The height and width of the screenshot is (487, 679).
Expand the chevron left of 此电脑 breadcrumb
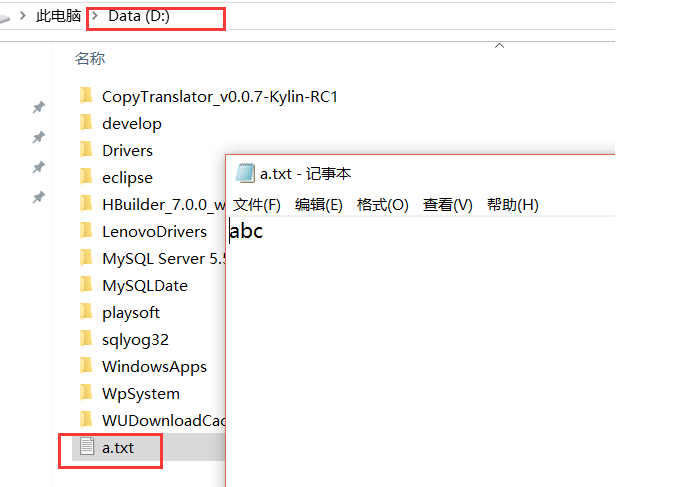(23, 17)
